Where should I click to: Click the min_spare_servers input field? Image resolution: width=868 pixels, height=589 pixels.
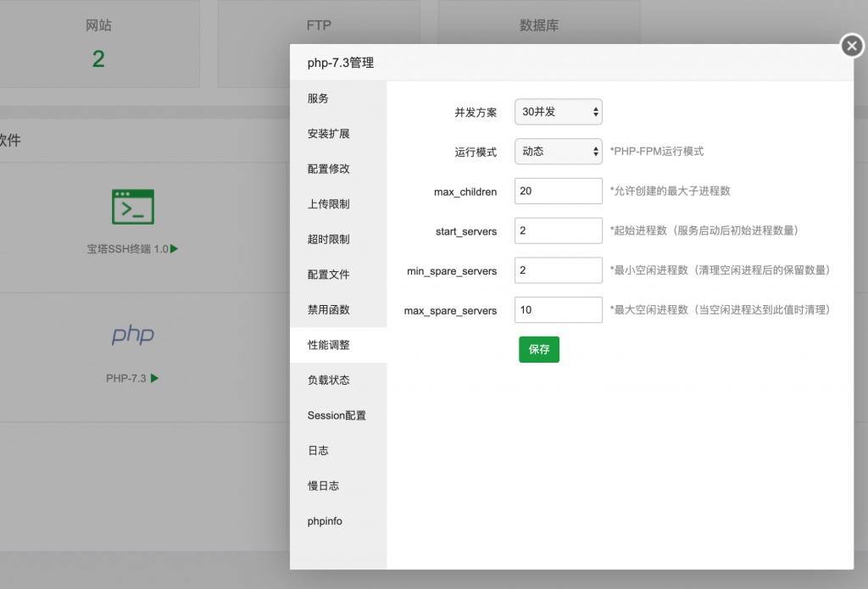pyautogui.click(x=558, y=270)
